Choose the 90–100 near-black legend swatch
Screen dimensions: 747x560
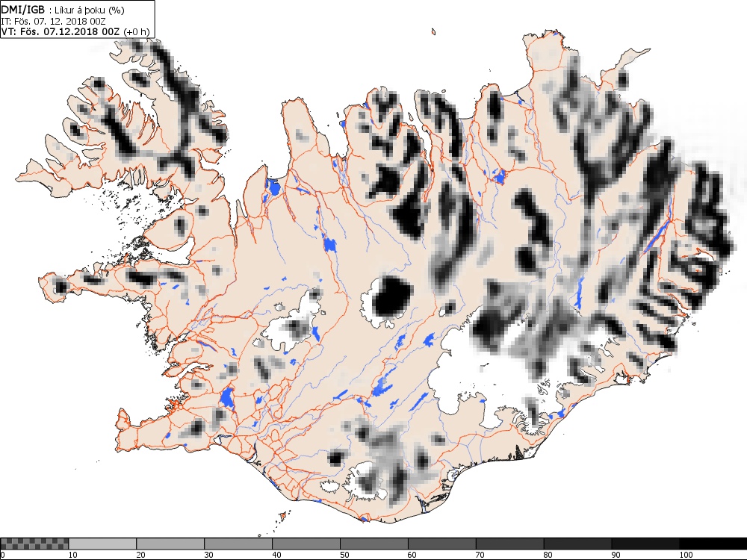[x=645, y=544]
